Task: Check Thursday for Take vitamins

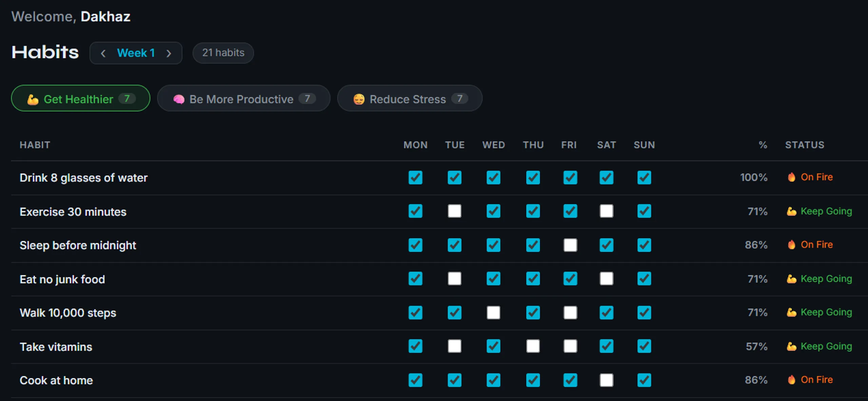Action: [533, 346]
